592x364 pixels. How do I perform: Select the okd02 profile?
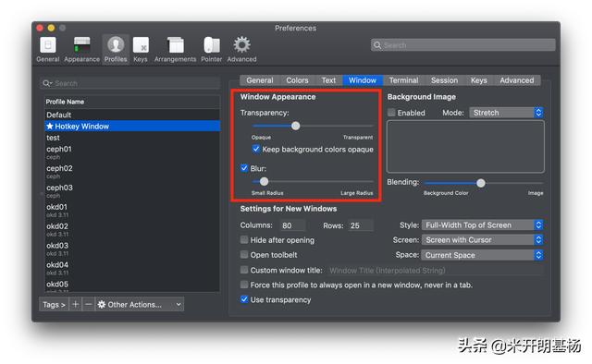[132, 229]
